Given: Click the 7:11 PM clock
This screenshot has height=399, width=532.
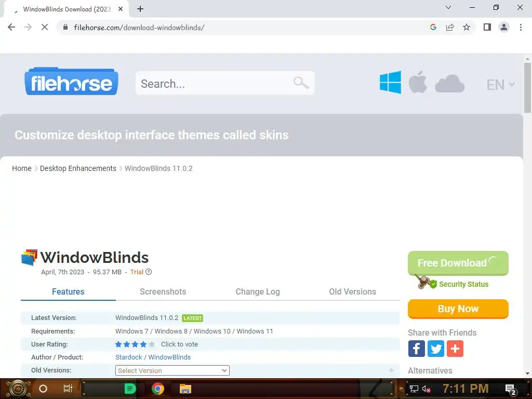Looking at the screenshot, I should (465, 389).
